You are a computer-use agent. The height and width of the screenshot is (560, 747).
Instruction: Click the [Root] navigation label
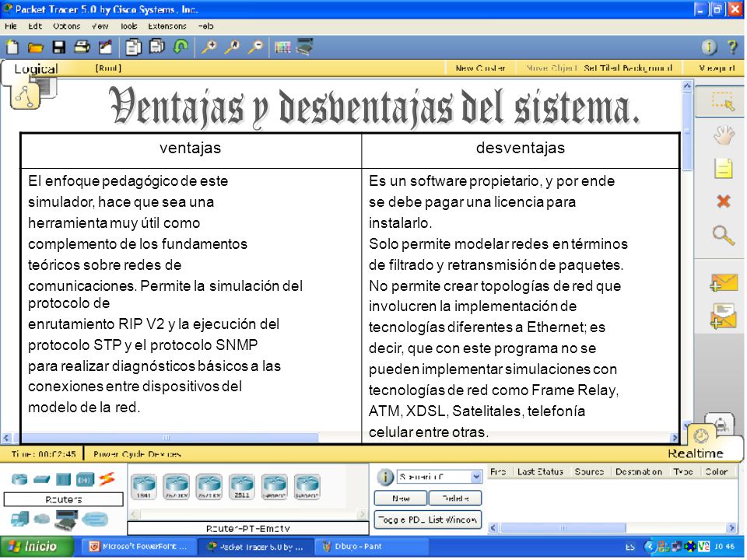(109, 68)
